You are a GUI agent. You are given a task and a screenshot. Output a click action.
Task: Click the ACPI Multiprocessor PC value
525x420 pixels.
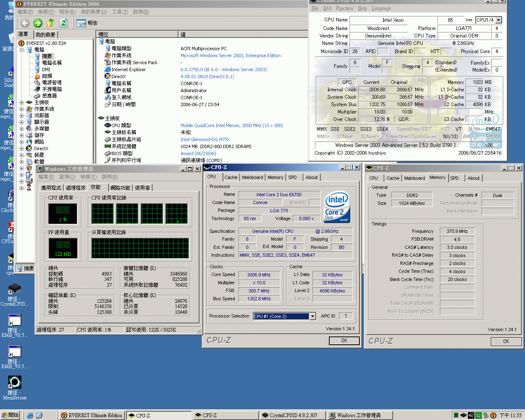204,49
